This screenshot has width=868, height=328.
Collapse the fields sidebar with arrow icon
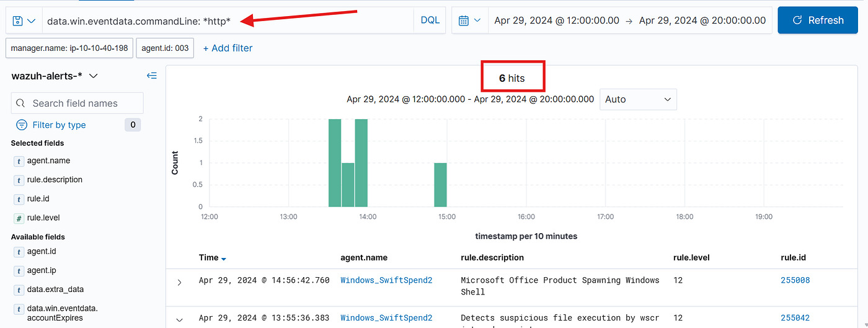(152, 76)
